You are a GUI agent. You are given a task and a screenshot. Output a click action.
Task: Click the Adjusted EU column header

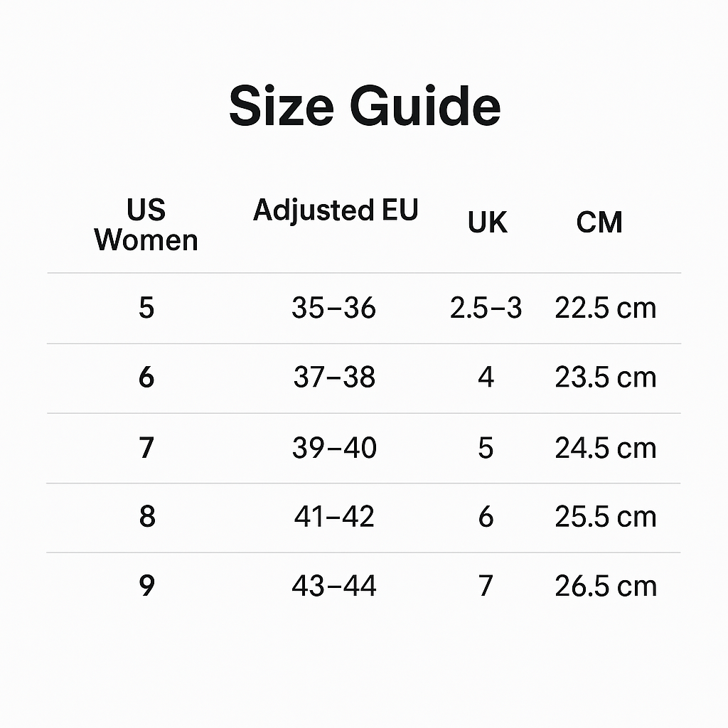pos(336,210)
